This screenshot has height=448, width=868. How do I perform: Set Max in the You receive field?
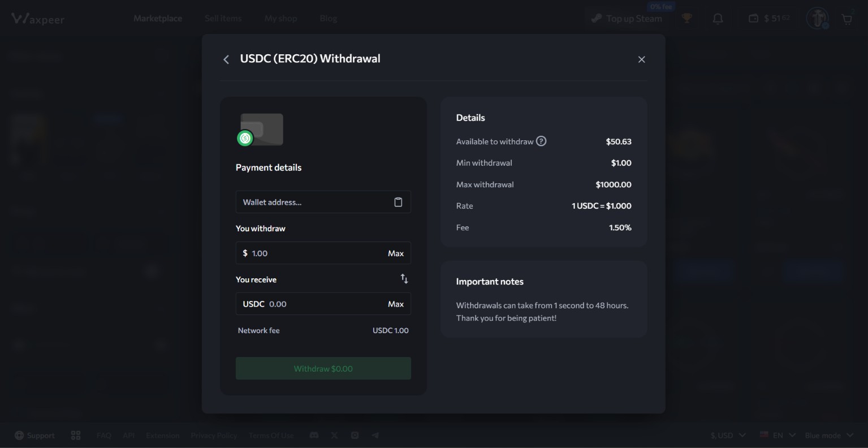tap(396, 304)
